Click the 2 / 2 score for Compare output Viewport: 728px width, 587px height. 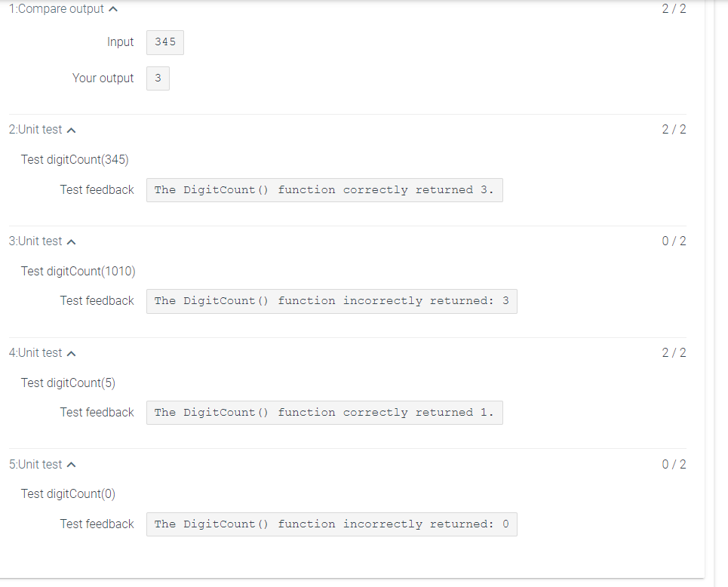point(674,8)
